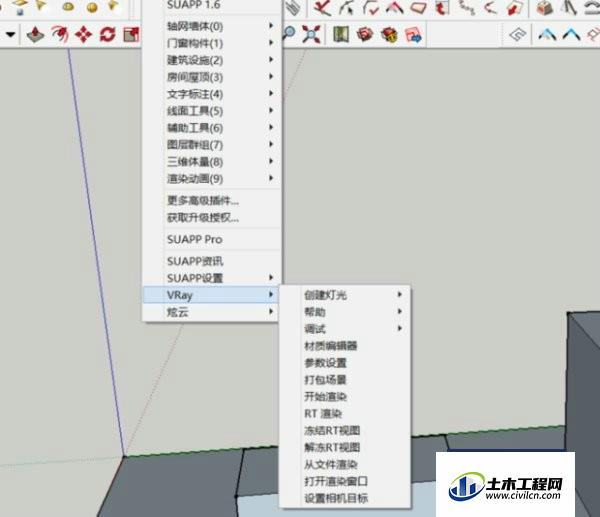600x517 pixels.
Task: Open 参数设置 from VRay submenu
Action: point(345,362)
